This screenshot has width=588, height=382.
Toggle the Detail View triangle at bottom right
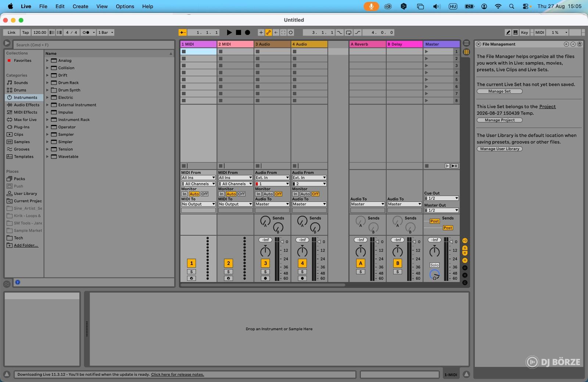pos(466,374)
